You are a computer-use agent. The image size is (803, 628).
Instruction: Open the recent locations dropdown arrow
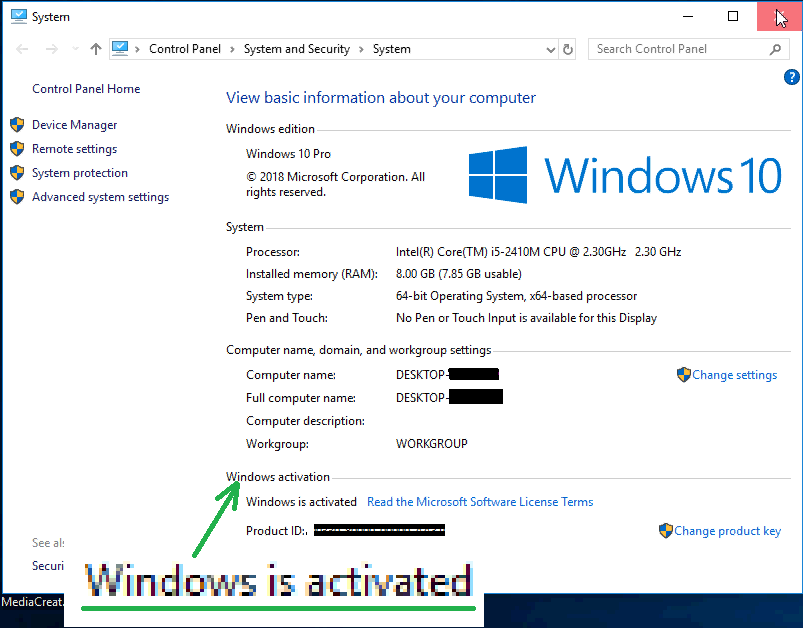pyautogui.click(x=76, y=49)
